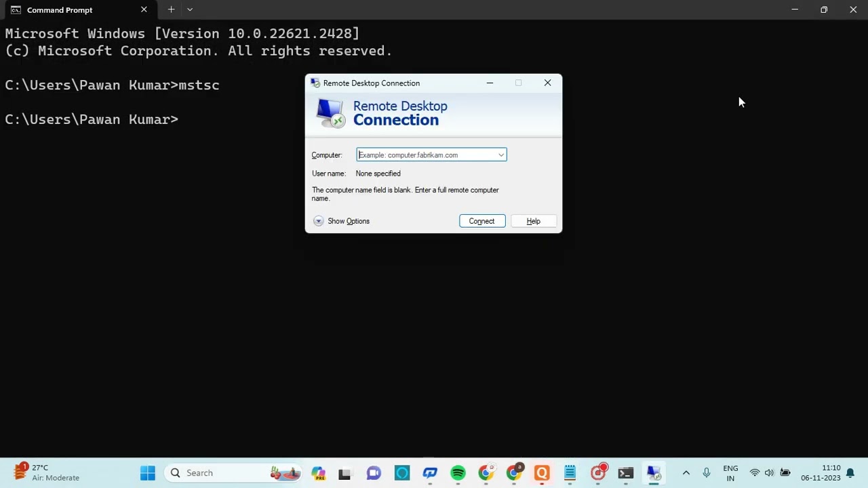Switch ENG IN input language
The image size is (868, 488).
pos(730,472)
